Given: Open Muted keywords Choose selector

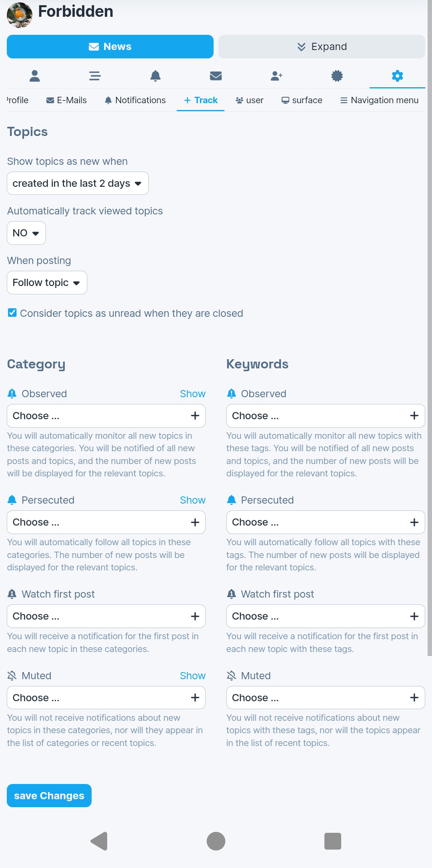Looking at the screenshot, I should 325,698.
